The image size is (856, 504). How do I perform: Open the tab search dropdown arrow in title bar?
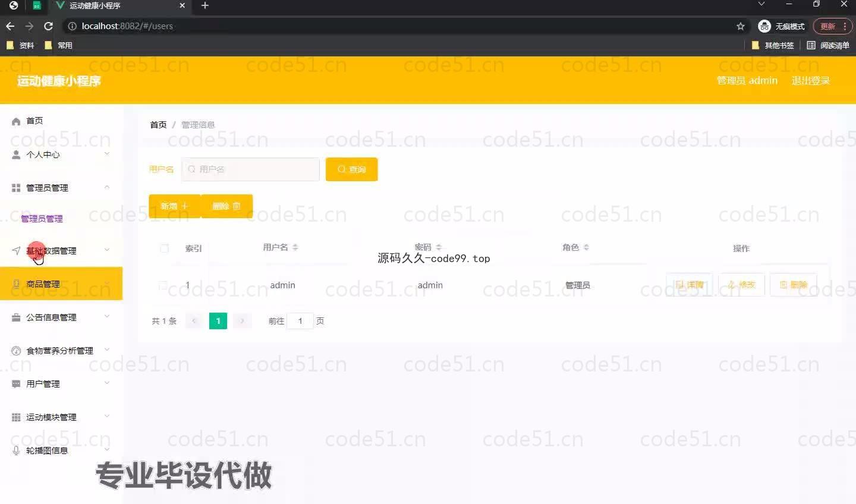click(761, 4)
